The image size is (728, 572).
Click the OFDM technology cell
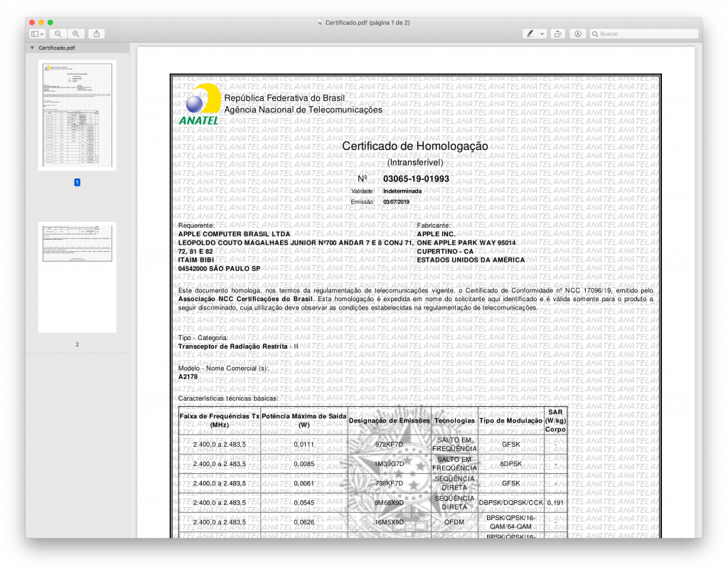pyautogui.click(x=454, y=523)
